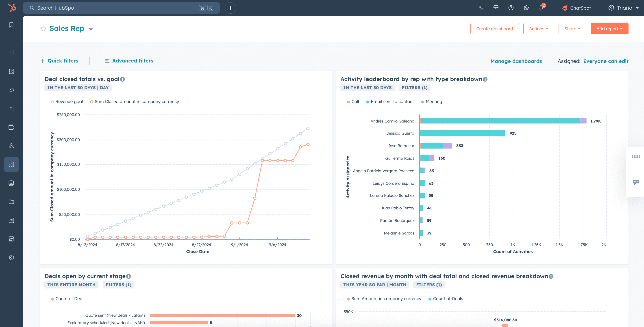
Task: Click FILTERS (1) tag on Closed revenue report
Action: tap(429, 285)
